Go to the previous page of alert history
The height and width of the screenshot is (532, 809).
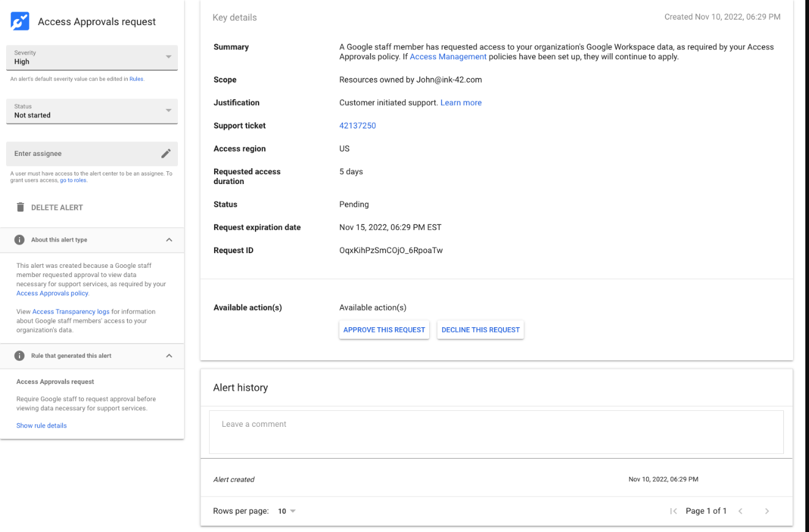741,511
